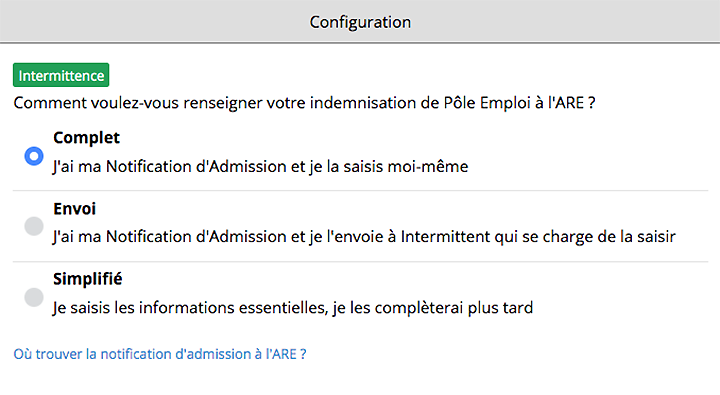Click the bold Simplifié option title
Image resolution: width=720 pixels, height=395 pixels.
point(88,279)
